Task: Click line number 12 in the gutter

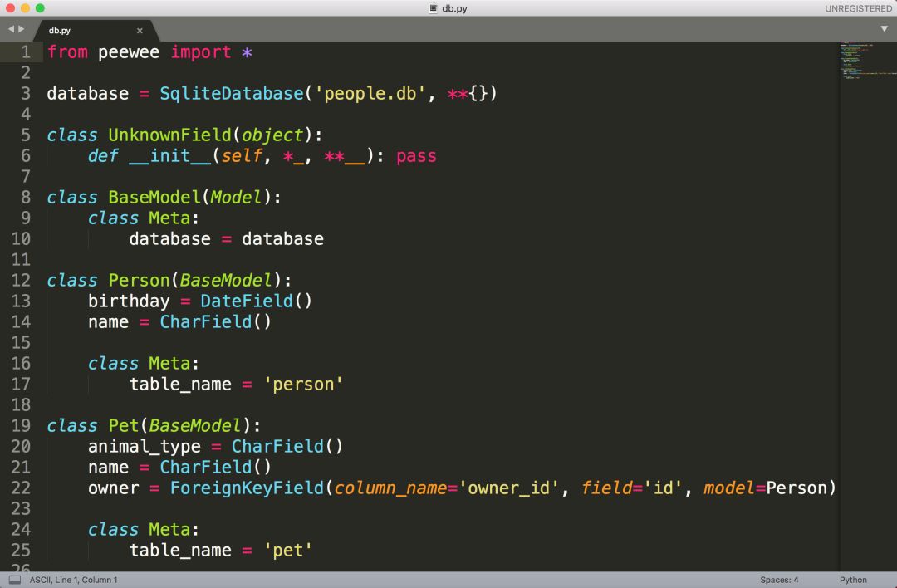Action: 21,280
